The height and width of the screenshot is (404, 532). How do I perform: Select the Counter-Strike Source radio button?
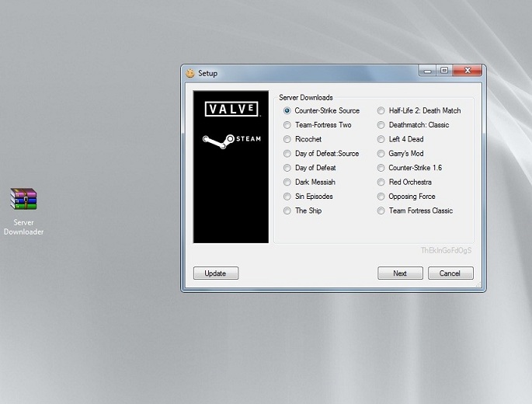point(287,111)
